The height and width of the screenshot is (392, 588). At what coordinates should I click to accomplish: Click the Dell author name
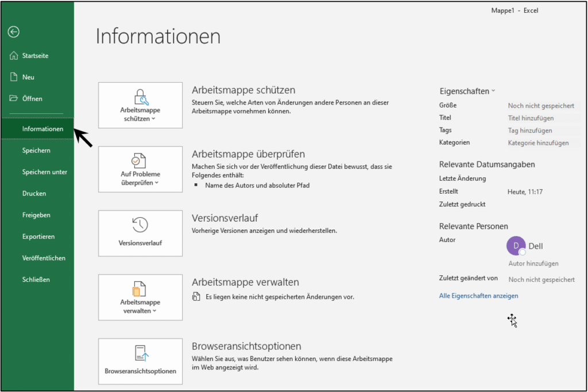(x=536, y=246)
